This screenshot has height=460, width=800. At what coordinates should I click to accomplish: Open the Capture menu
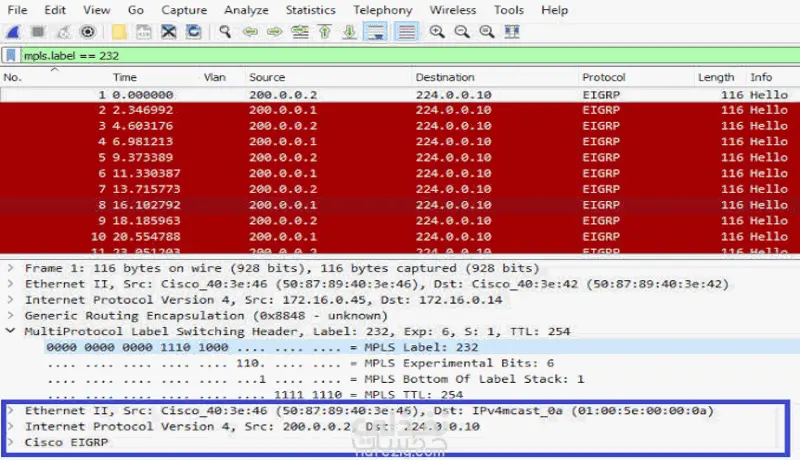[x=184, y=10]
